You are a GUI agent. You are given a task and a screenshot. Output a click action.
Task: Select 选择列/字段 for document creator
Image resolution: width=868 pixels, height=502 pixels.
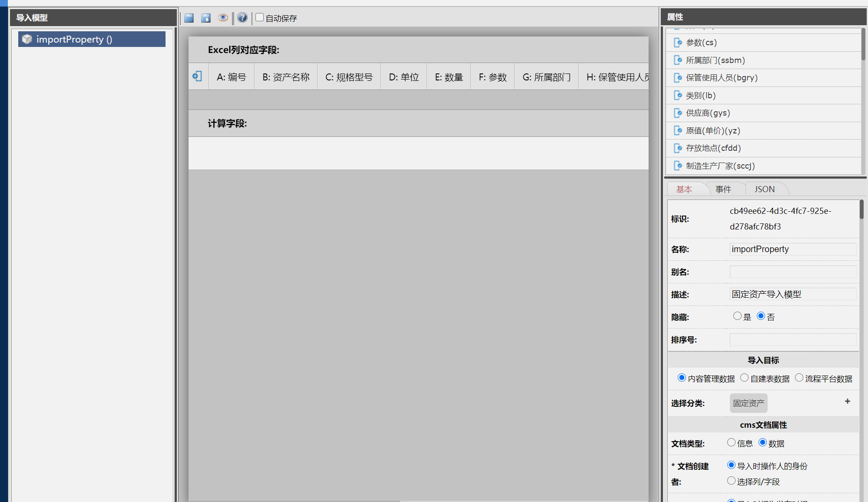pyautogui.click(x=731, y=481)
